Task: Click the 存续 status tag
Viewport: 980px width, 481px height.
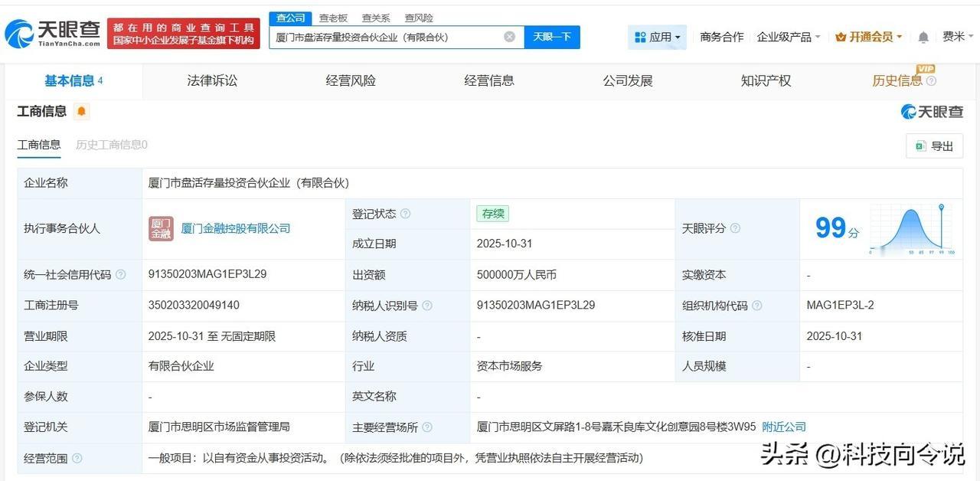Action: coord(492,214)
